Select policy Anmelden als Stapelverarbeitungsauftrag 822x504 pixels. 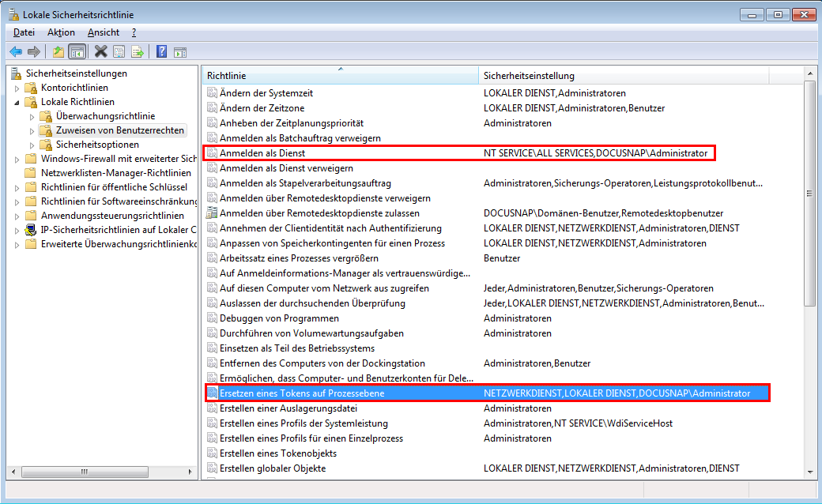(305, 183)
